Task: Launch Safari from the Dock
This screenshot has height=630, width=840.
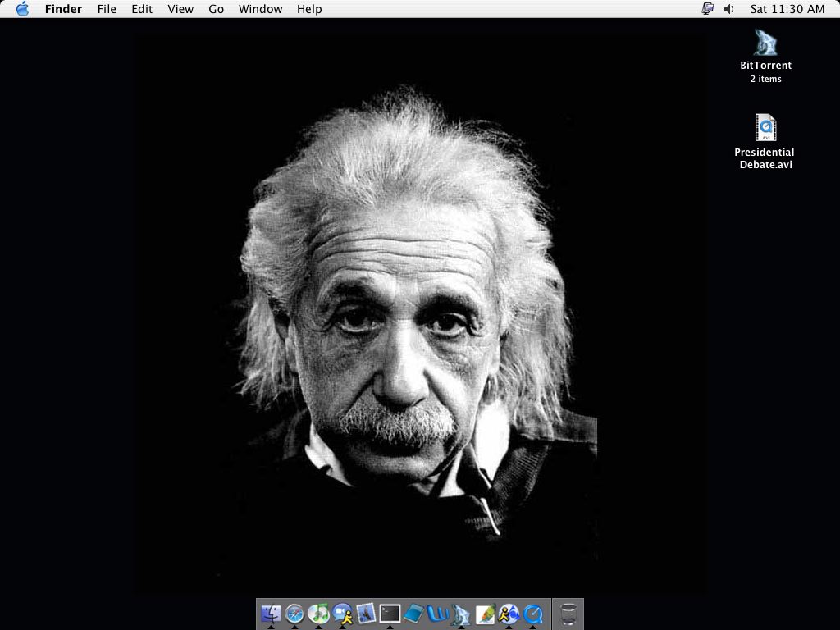Action: [x=294, y=613]
